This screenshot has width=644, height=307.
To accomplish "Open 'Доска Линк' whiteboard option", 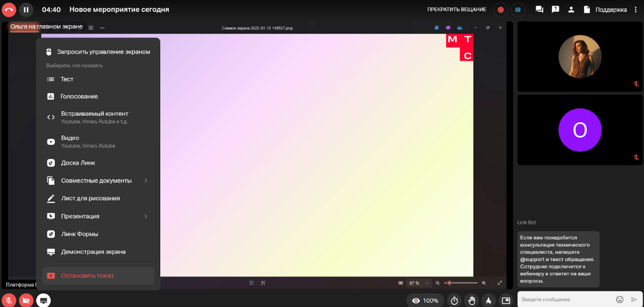I will point(98,163).
